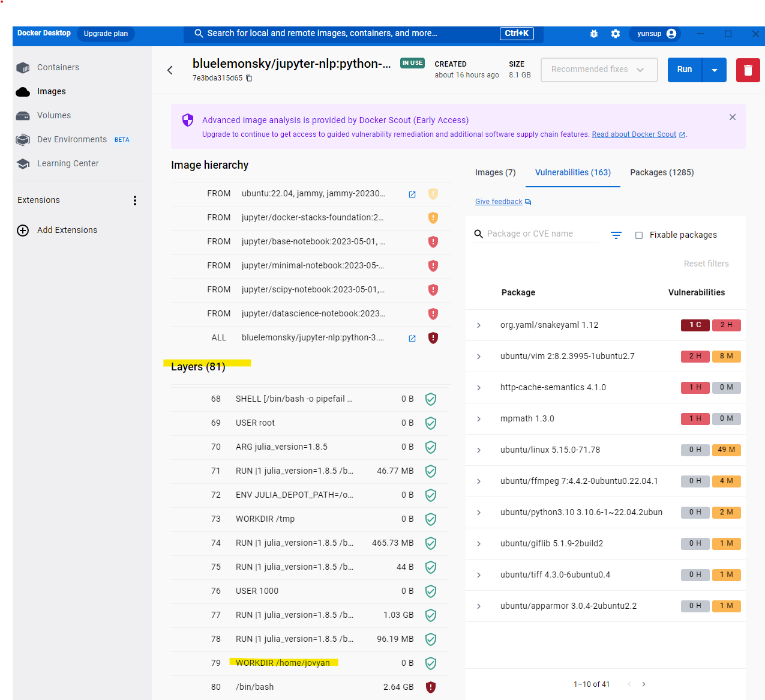Select jupyter/datascience-notebook hierarchy row

(310, 314)
